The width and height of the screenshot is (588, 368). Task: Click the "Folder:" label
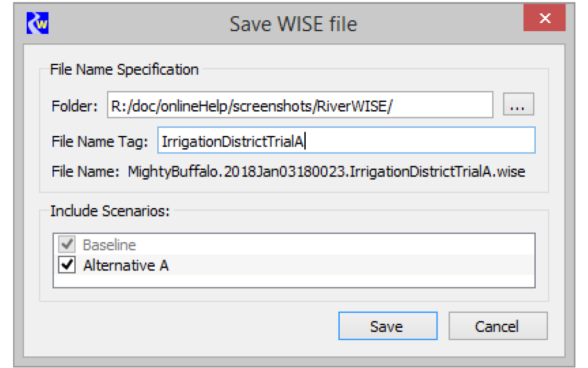(x=75, y=106)
